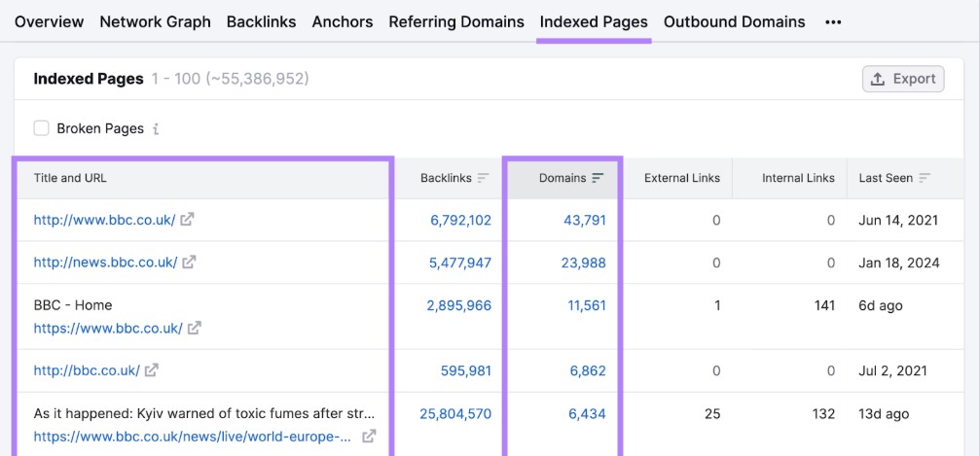Select the 'As it happened: Kyiv warned' title
Viewport: 980px width, 456px height.
pos(205,413)
